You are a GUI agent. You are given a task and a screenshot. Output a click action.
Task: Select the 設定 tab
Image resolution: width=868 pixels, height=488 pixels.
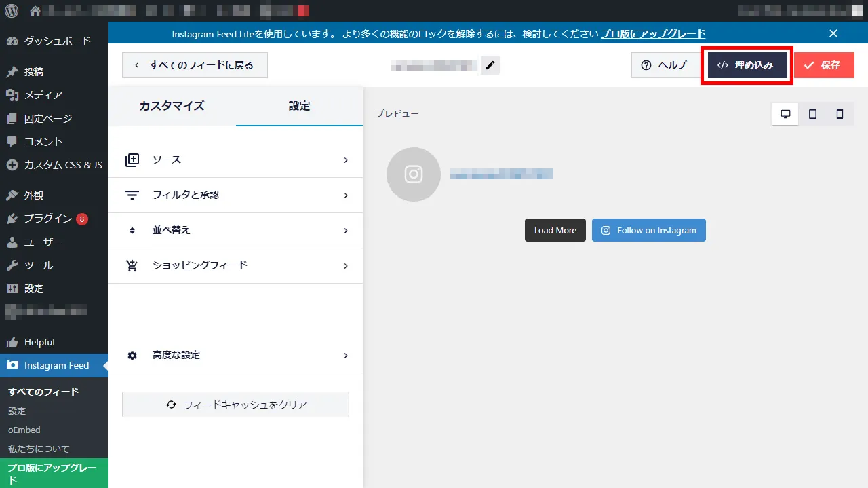[x=299, y=106]
